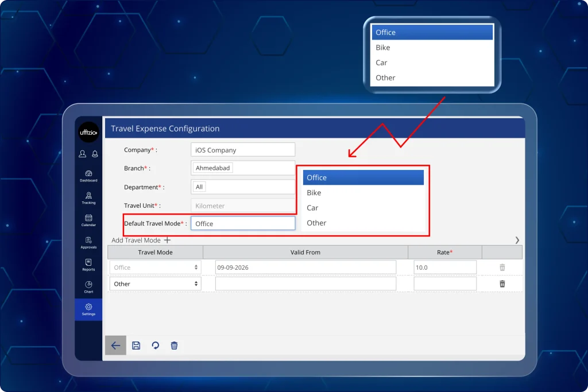
Task: Open the Default Travel Mode dropdown
Action: [243, 223]
